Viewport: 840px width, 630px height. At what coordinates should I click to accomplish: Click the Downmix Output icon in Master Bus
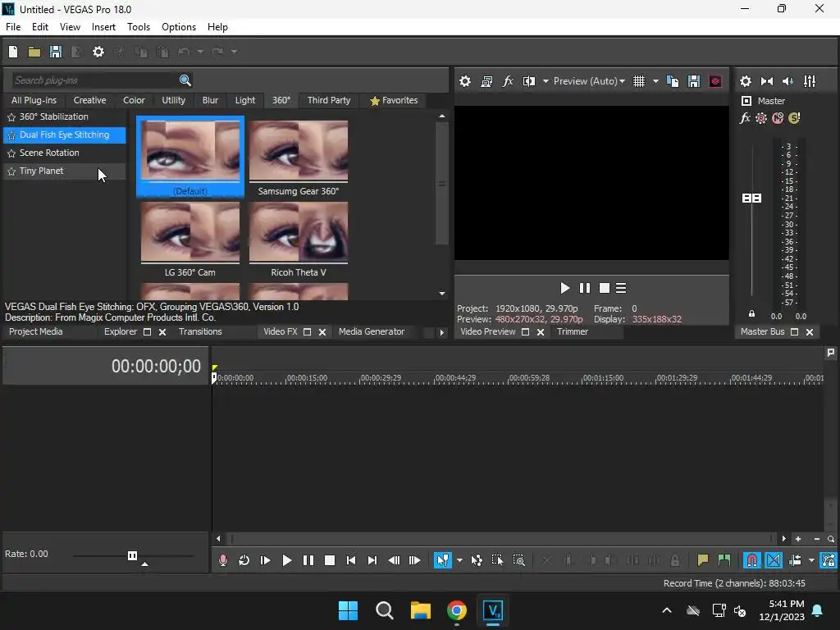pos(767,81)
